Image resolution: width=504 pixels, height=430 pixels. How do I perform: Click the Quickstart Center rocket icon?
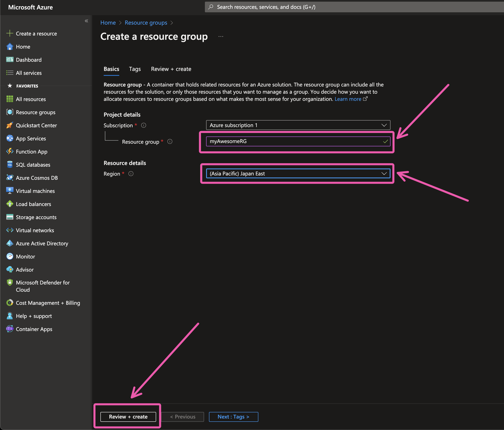pos(10,125)
